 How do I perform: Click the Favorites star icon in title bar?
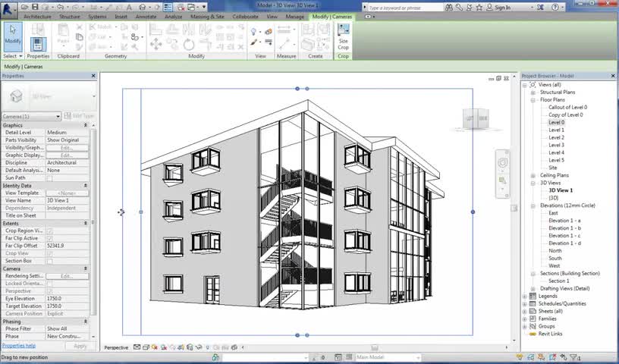click(x=479, y=7)
